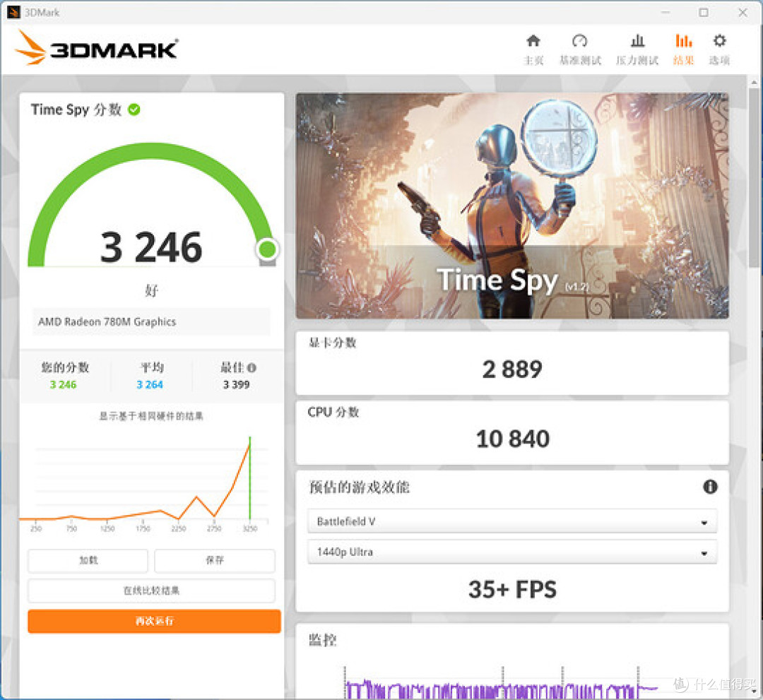Click the 加载 (Load) button
The width and height of the screenshot is (763, 700).
tap(88, 560)
